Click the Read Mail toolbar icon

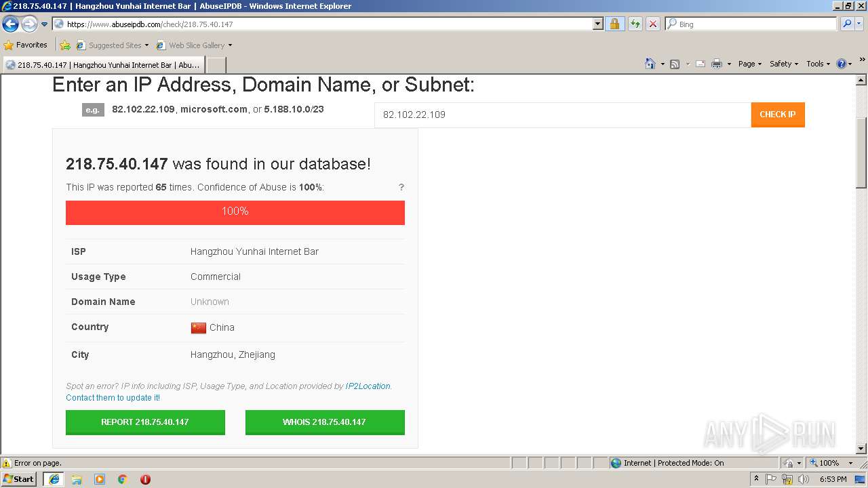(x=701, y=64)
